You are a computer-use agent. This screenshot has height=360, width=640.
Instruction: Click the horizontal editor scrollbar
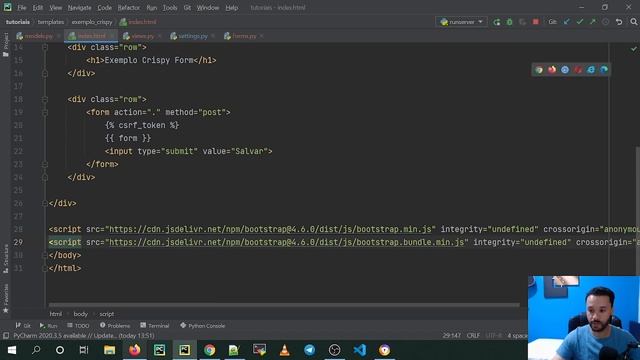pos(284,304)
